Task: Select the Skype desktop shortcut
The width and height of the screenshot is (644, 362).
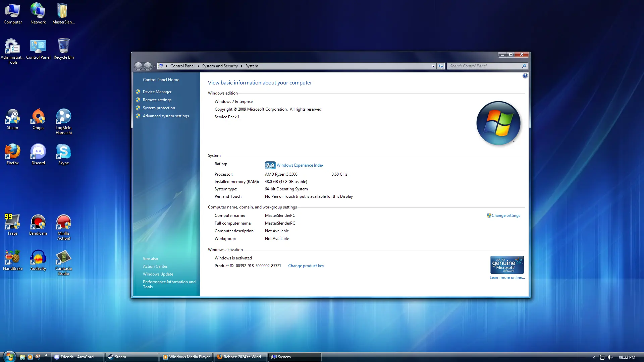Action: 63,155
